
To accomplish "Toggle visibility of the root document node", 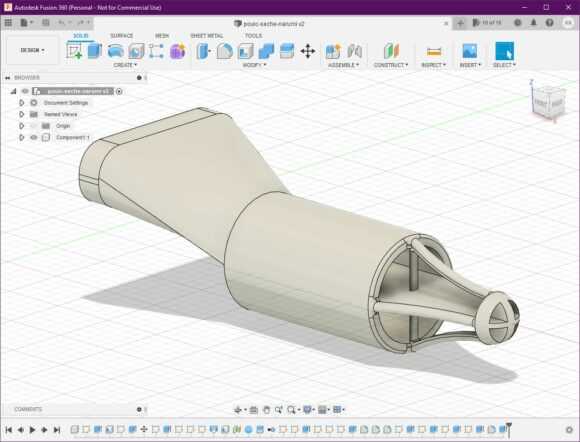I will [x=25, y=91].
